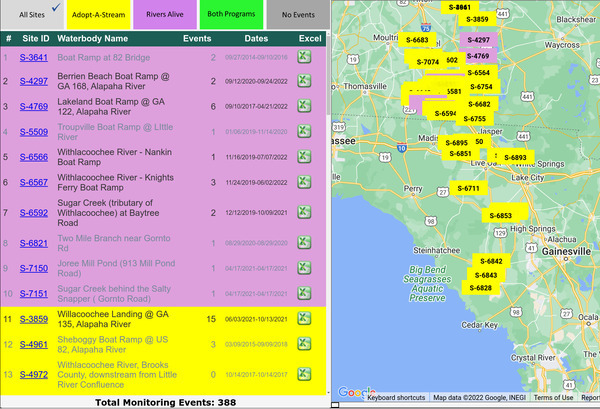This screenshot has width=600, height=409.
Task: Select map marker S-6683
Action: pos(417,40)
